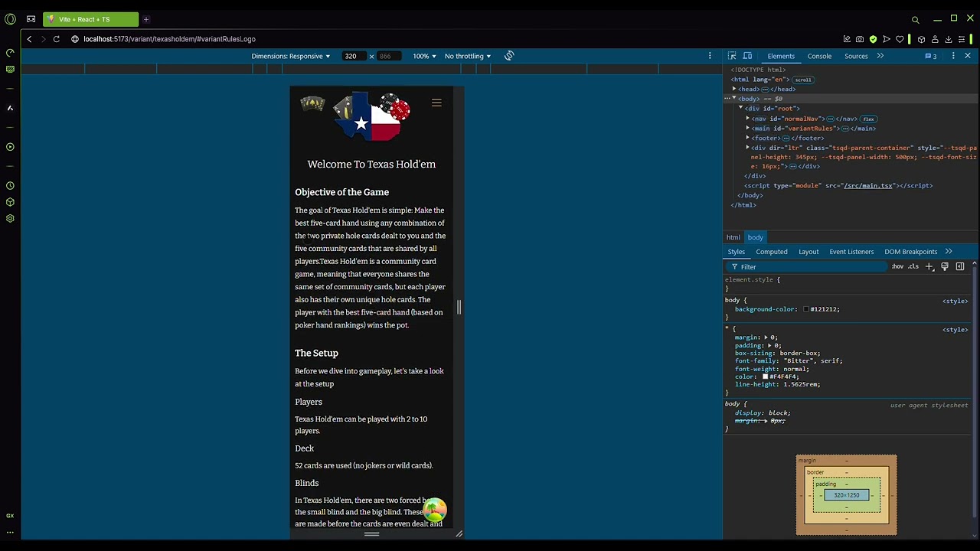Screen dimensions: 980x551
Task: Collapse the body element node
Action: tap(734, 99)
